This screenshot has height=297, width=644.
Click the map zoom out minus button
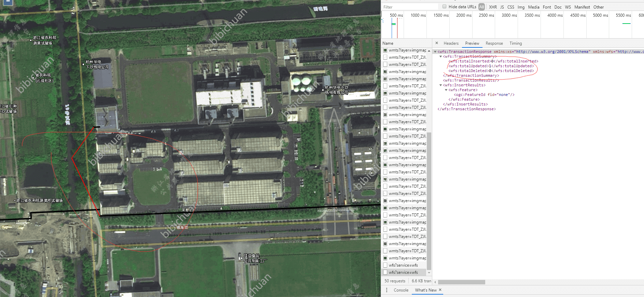click(x=8, y=2)
